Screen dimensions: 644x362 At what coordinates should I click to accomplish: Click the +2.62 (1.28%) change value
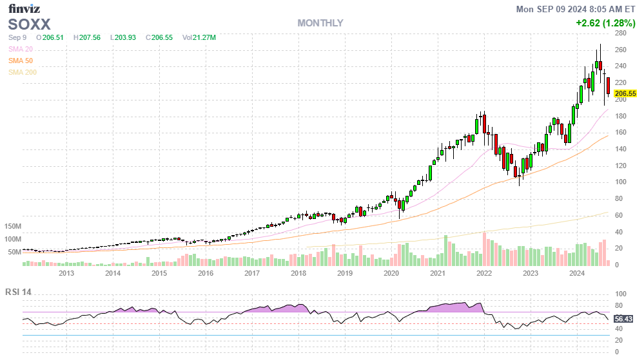tap(605, 23)
